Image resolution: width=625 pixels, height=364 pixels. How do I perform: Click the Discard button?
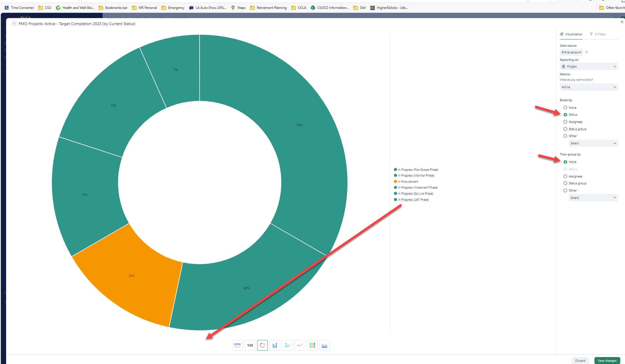coord(580,361)
